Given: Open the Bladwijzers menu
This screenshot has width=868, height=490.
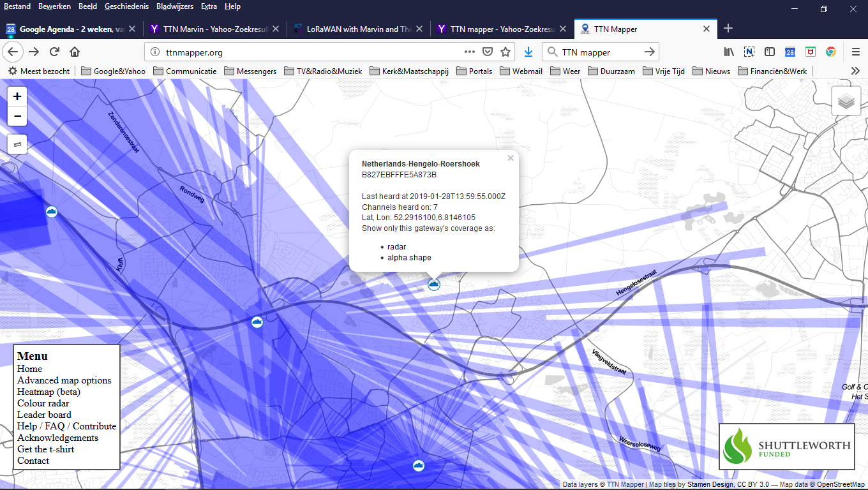Looking at the screenshot, I should (x=175, y=6).
